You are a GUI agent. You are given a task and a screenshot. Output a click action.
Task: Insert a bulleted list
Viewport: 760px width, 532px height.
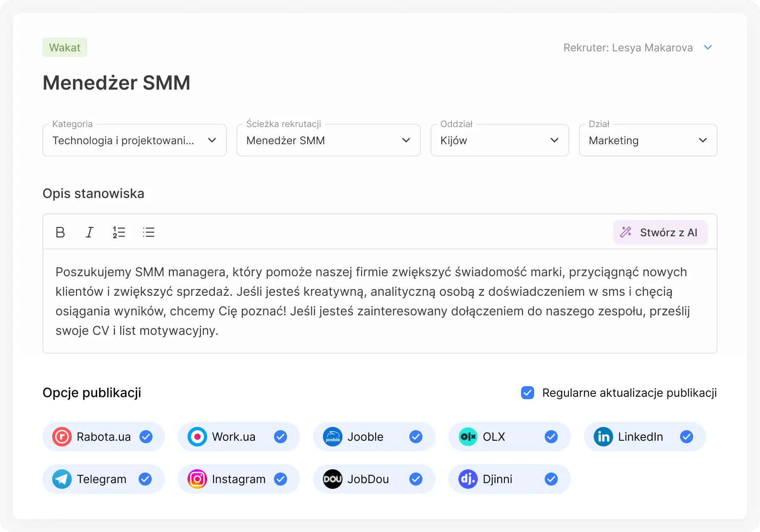tap(149, 232)
